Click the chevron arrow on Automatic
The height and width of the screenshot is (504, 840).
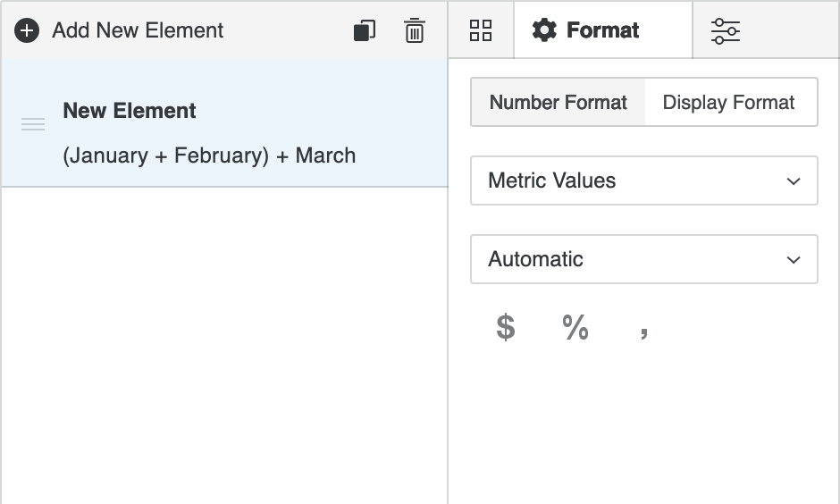click(x=793, y=260)
